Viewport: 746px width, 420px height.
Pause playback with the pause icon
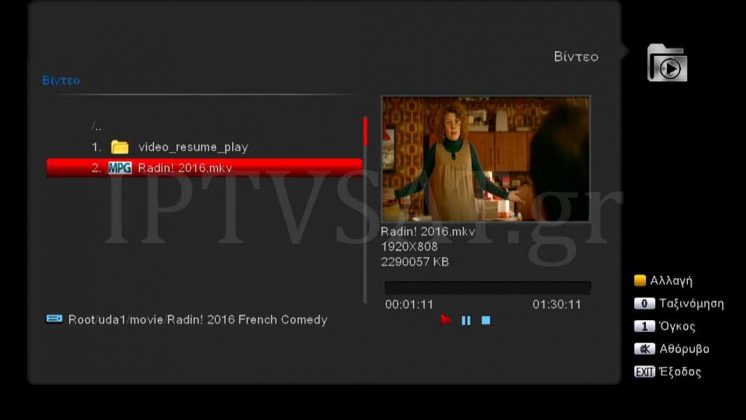pyautogui.click(x=466, y=321)
